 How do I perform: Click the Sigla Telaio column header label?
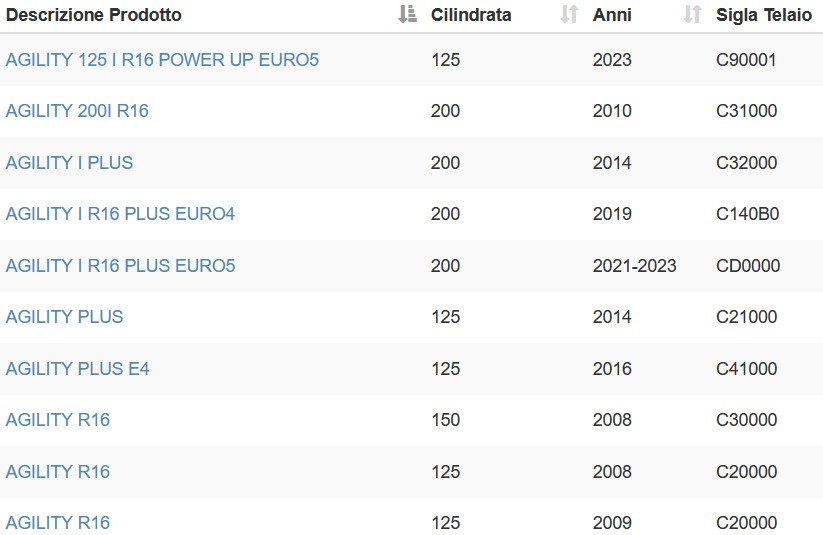point(764,15)
